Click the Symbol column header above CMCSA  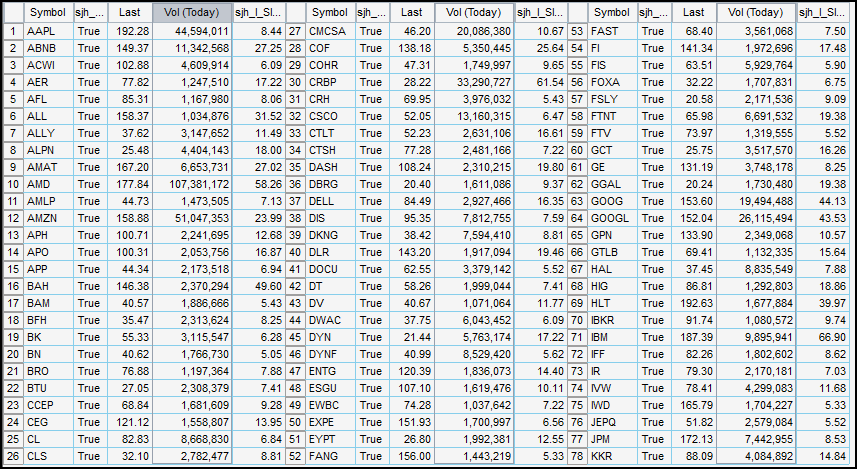(x=330, y=12)
